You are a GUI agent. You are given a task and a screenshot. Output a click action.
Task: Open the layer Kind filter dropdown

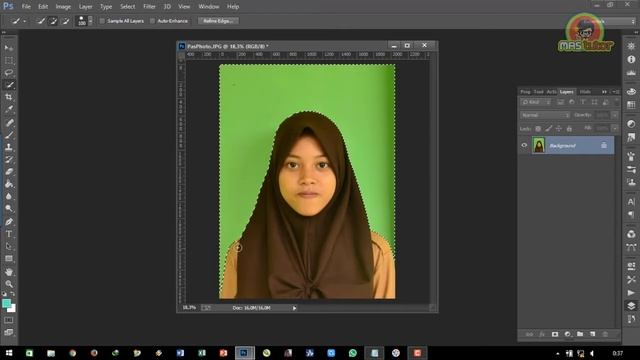click(536, 102)
